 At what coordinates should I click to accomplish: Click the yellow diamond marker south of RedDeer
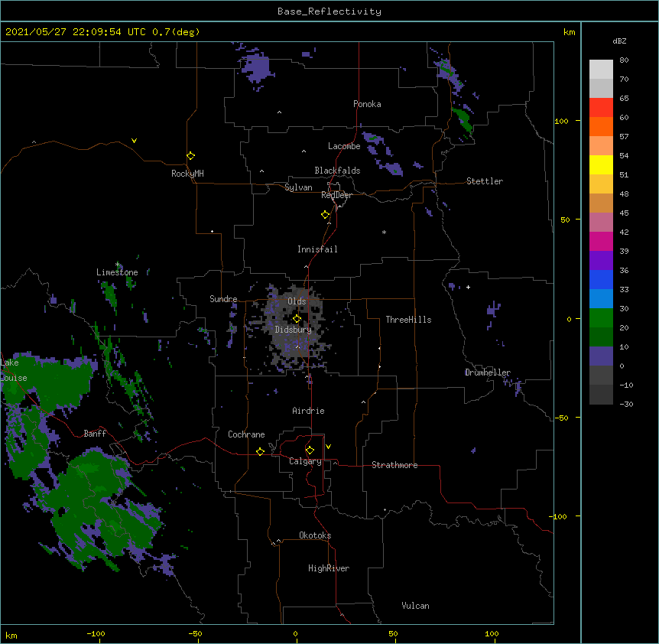325,215
